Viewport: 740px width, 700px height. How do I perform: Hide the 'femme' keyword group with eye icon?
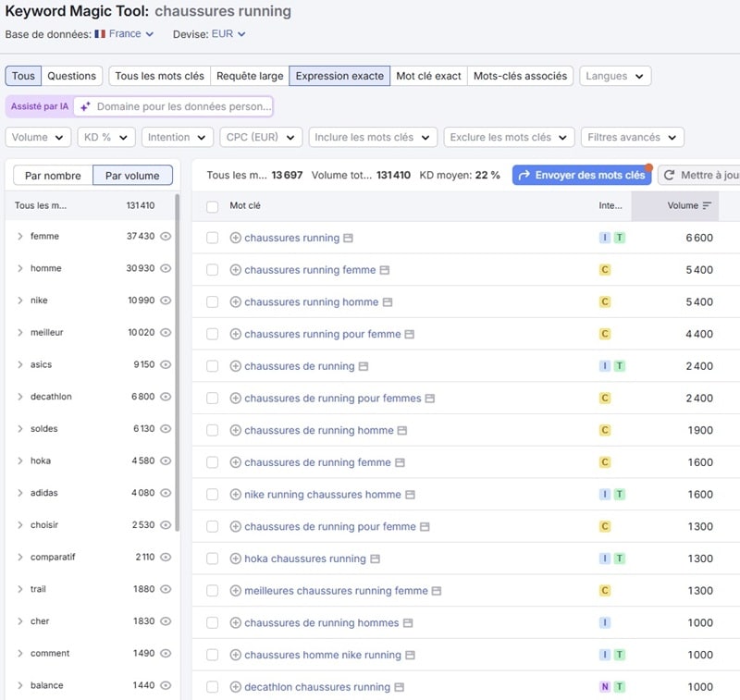click(x=166, y=236)
